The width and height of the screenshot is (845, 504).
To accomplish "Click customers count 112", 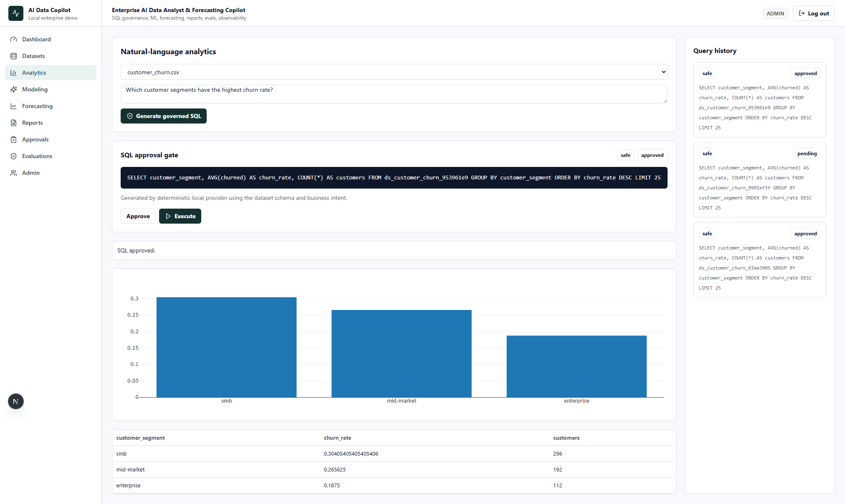I will [557, 485].
